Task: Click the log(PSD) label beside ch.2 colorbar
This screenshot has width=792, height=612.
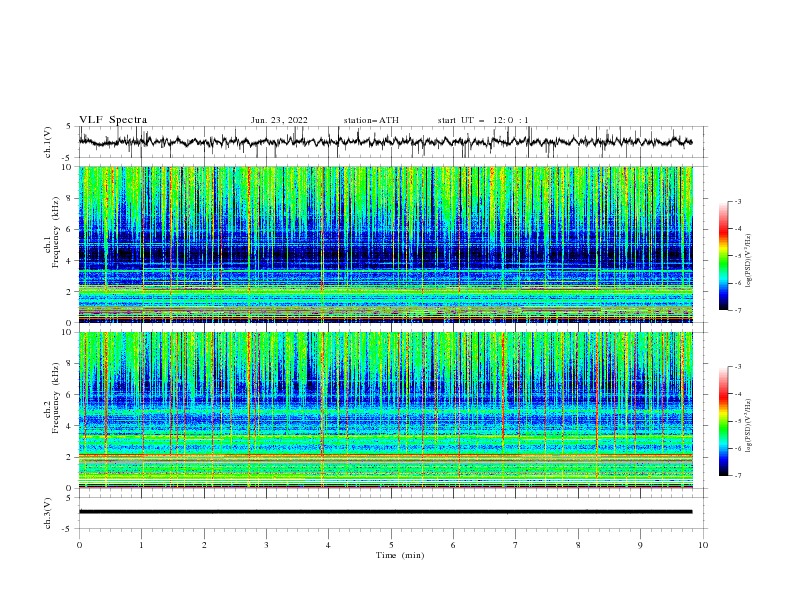Action: 749,426
